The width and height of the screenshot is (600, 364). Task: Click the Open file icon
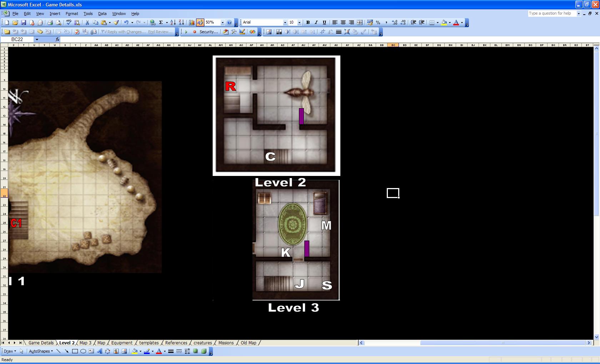15,22
